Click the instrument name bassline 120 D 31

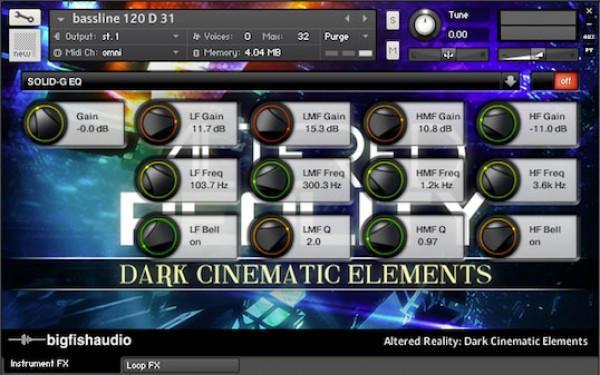click(123, 19)
